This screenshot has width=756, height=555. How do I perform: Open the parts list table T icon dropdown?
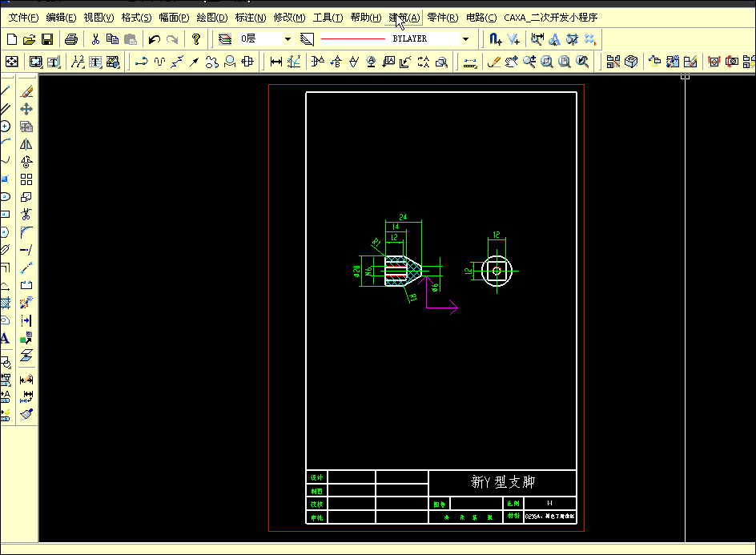tap(95, 62)
